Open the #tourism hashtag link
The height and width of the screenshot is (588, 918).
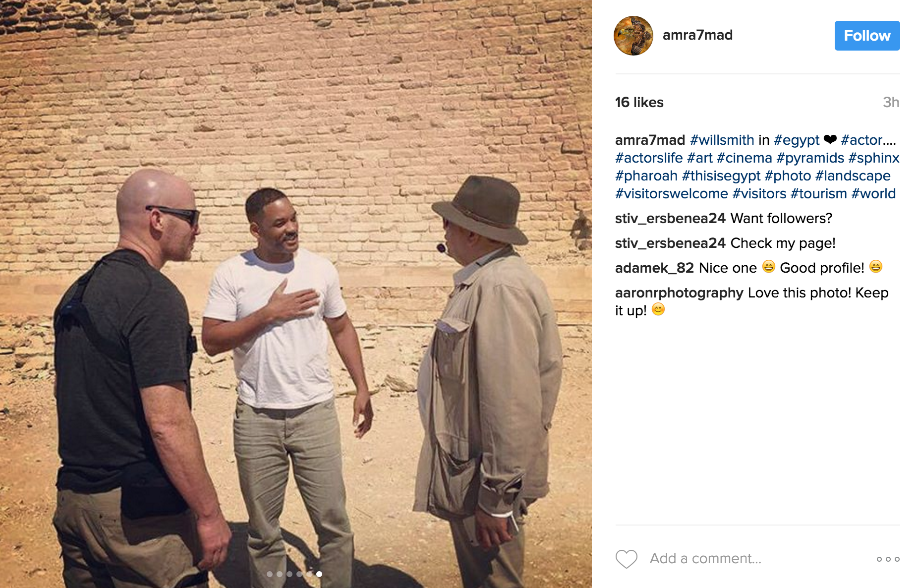(x=818, y=193)
